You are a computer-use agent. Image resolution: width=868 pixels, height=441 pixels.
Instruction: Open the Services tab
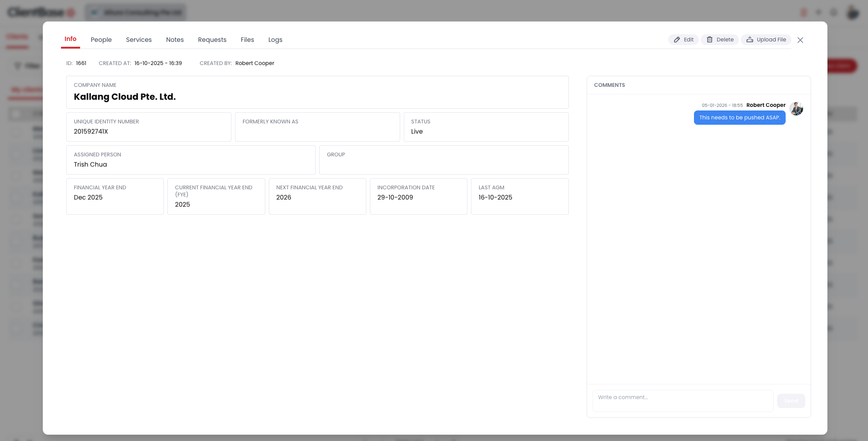[138, 40]
